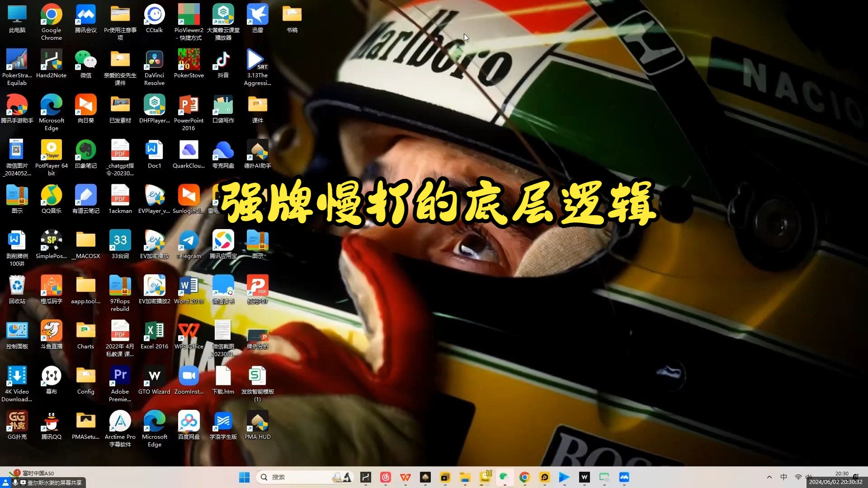
Task: Open the GG扑克 desktop icon
Action: [17, 426]
